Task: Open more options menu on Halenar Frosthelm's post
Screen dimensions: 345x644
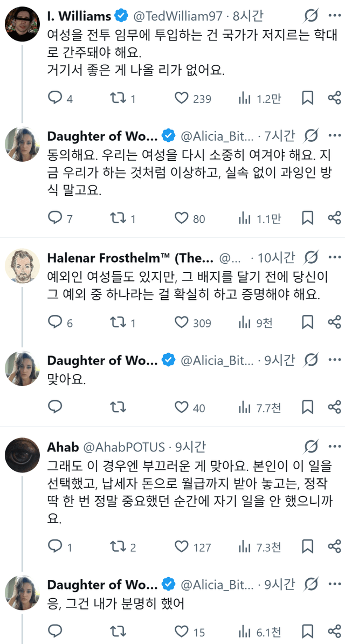Action: pyautogui.click(x=334, y=257)
